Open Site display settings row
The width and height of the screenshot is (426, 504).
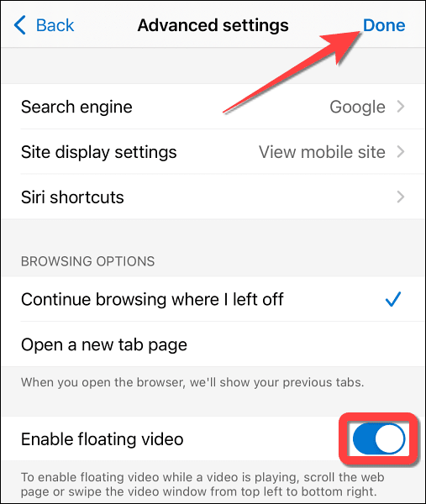[x=213, y=151]
